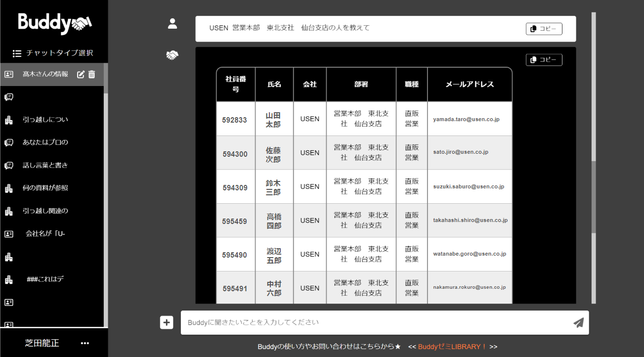The image size is (644, 357).
Task: Click the 会社 column header
Action: [310, 84]
